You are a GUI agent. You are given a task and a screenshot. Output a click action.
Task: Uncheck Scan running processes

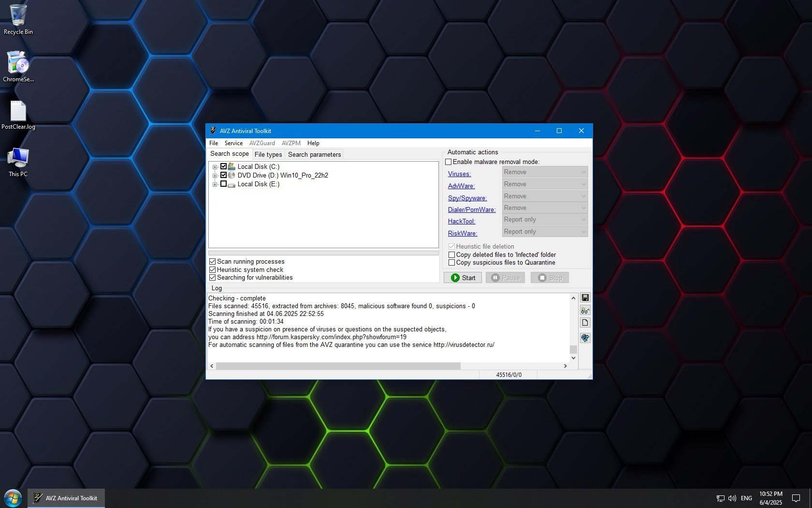[x=212, y=262]
